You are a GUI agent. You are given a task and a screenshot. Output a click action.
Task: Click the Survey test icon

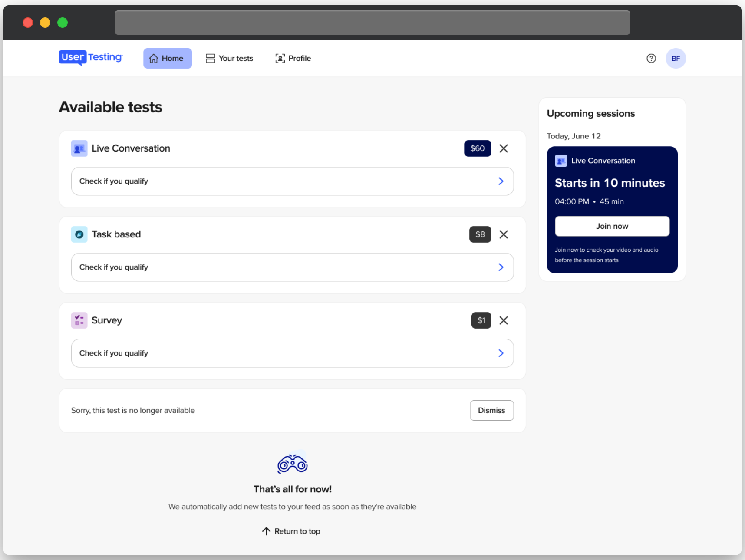click(x=79, y=320)
